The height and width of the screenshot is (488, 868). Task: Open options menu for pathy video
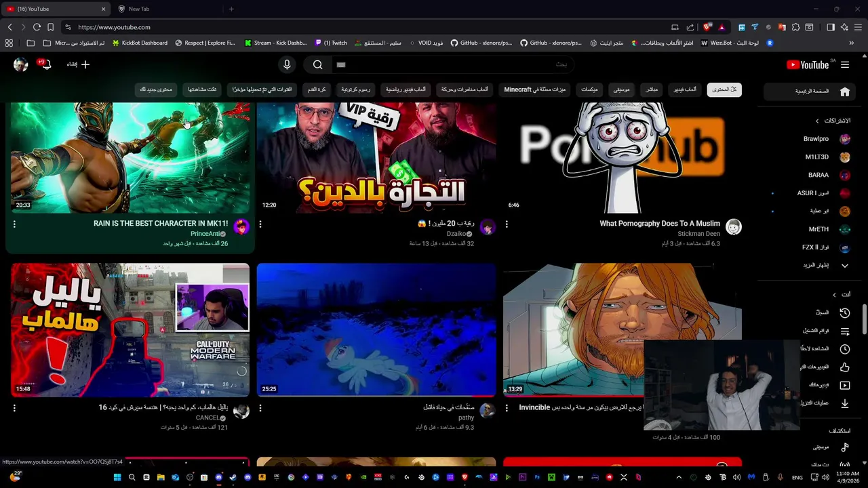pyautogui.click(x=260, y=408)
